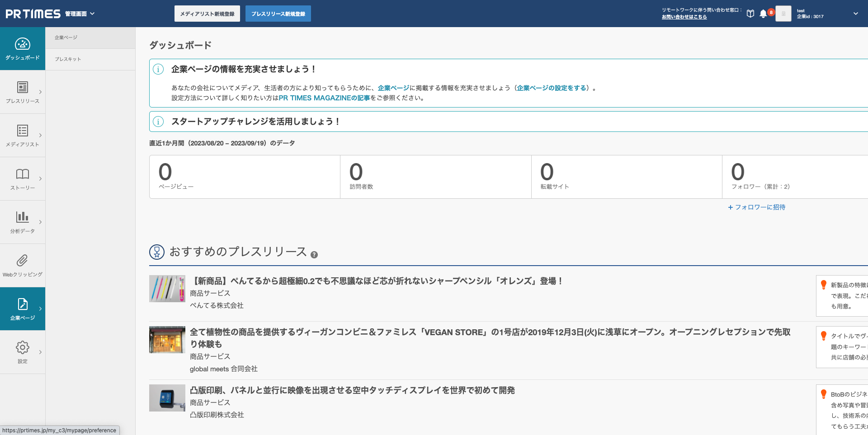
Task: Open 設定 via the gear icon
Action: [x=23, y=347]
